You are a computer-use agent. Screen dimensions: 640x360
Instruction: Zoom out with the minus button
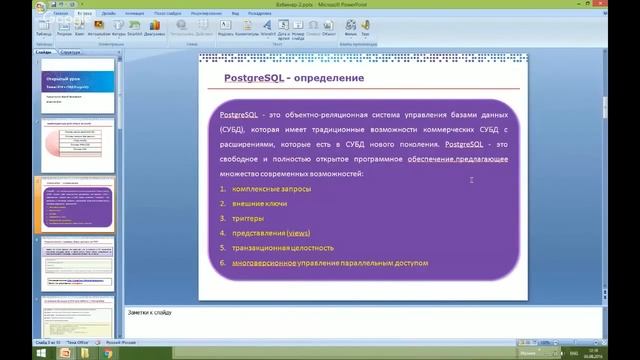click(x=556, y=342)
